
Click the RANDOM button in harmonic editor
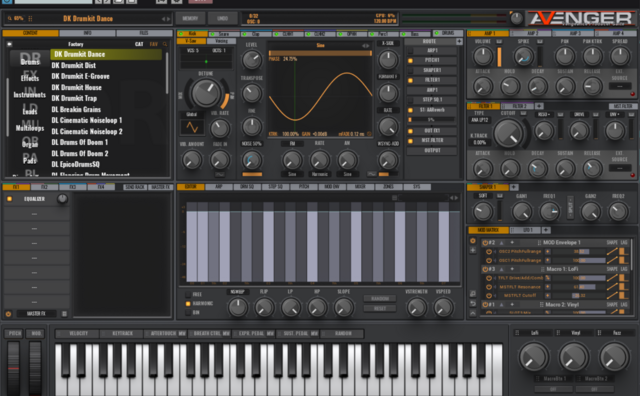click(x=380, y=299)
